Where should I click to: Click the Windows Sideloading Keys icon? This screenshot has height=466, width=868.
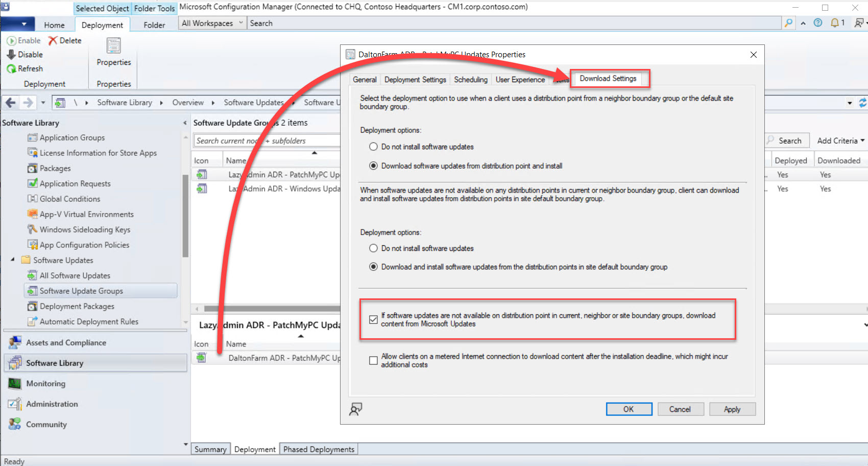[32, 229]
